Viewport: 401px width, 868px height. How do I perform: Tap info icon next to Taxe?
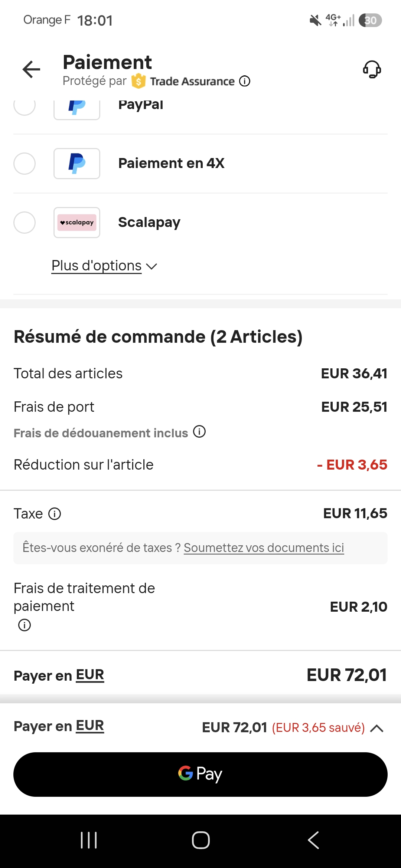(55, 514)
